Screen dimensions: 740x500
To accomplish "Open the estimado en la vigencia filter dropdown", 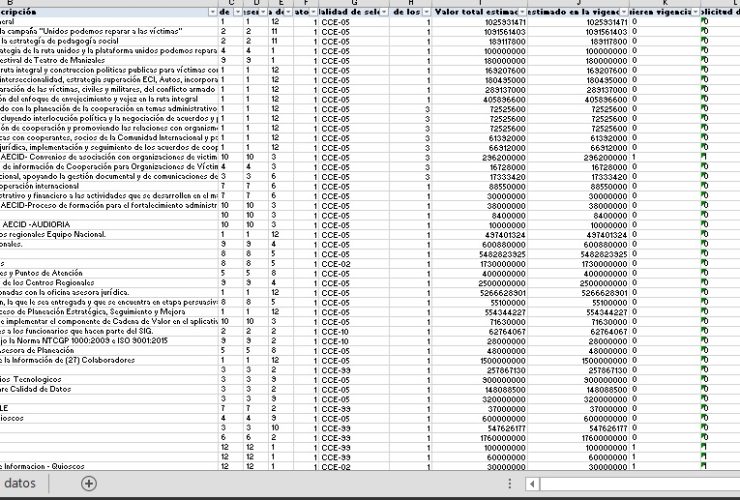I will pos(624,12).
